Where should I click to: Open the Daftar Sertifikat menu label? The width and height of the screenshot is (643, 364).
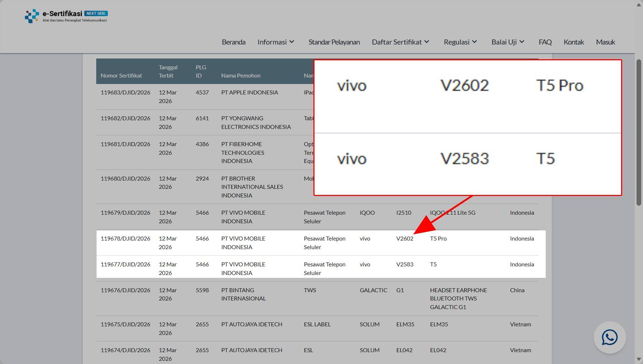click(397, 42)
